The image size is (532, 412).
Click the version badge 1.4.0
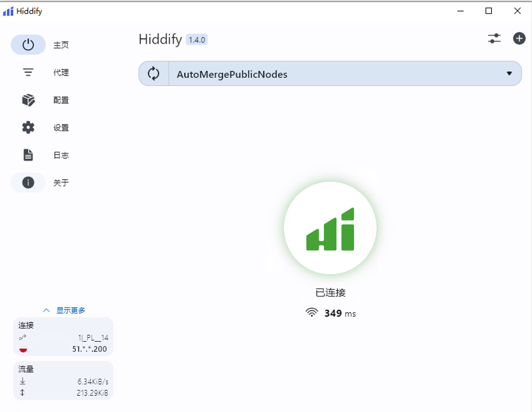pos(197,40)
